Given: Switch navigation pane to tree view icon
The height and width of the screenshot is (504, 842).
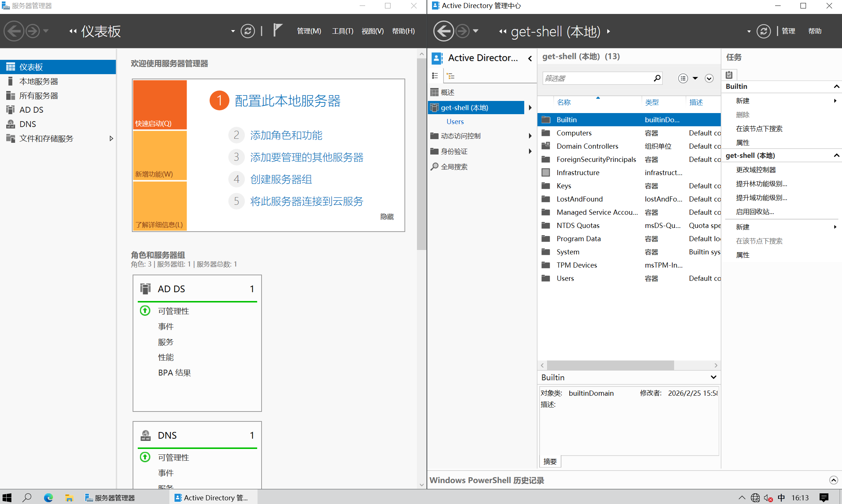Looking at the screenshot, I should pyautogui.click(x=451, y=76).
